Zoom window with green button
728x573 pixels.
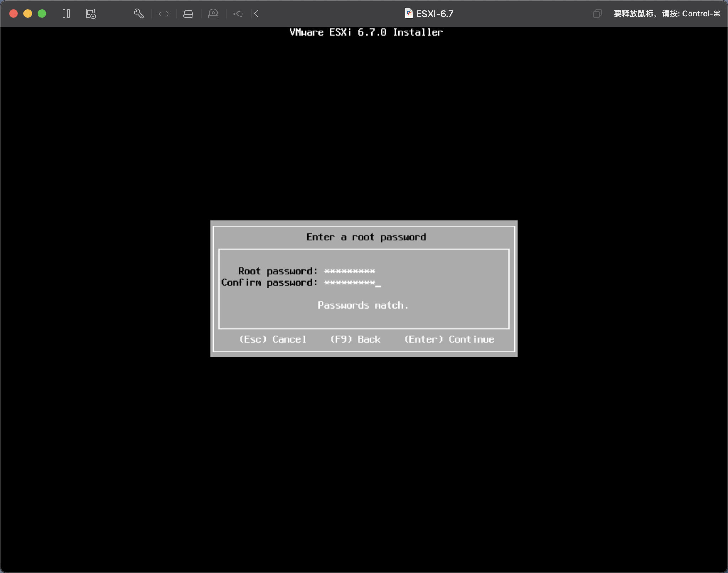point(42,14)
